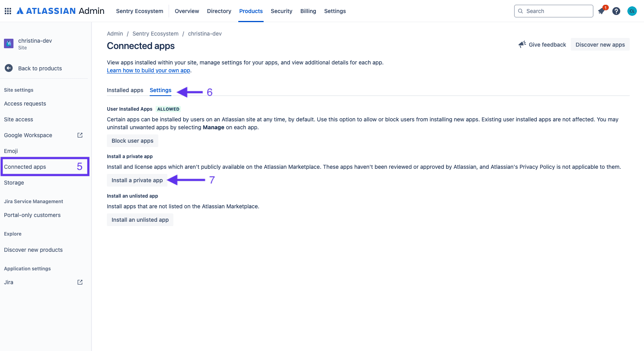Click the Explore sidebar label
The height and width of the screenshot is (351, 644).
(13, 234)
